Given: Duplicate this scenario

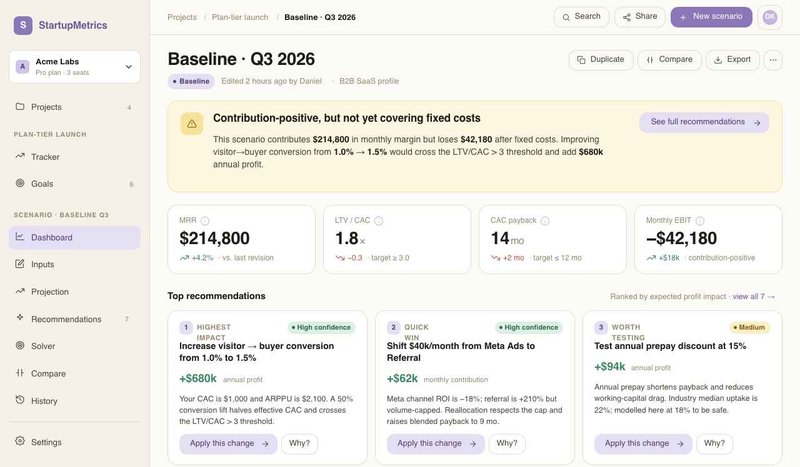Looking at the screenshot, I should [601, 60].
